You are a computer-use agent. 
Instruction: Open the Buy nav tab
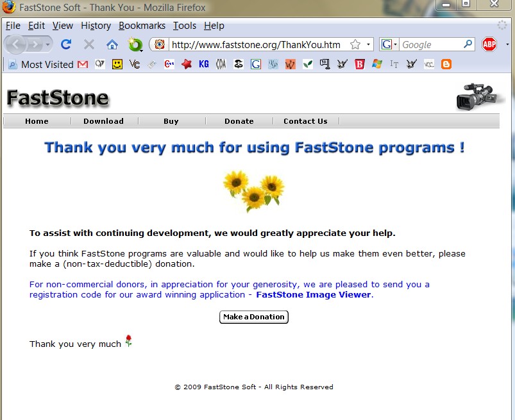tap(171, 121)
